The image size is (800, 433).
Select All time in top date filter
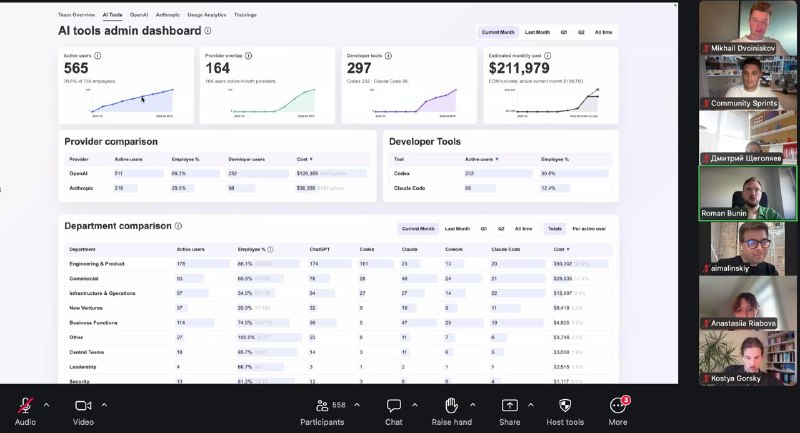pos(604,32)
